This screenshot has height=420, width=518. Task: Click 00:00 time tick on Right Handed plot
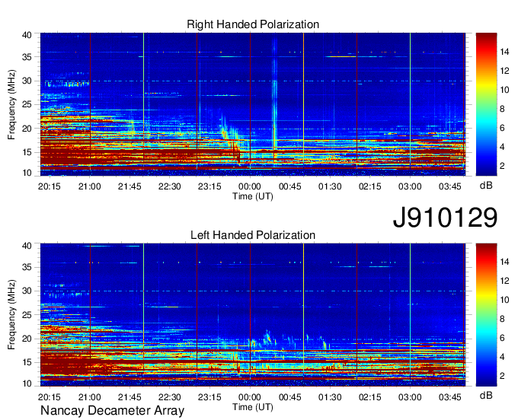pyautogui.click(x=249, y=186)
